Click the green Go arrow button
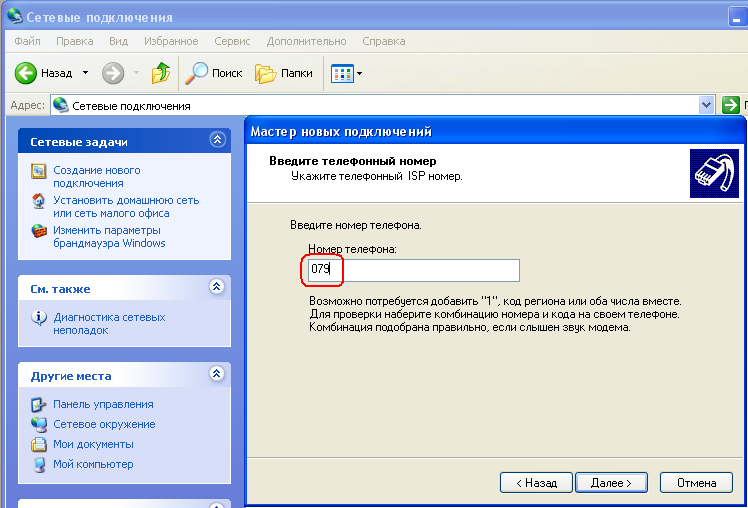Screen dimensions: 748x508 point(730,105)
